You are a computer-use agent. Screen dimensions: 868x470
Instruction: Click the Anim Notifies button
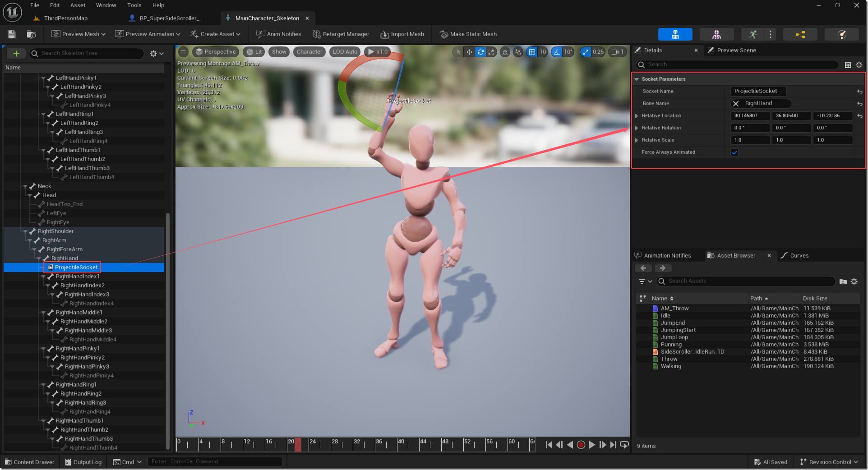pyautogui.click(x=279, y=34)
